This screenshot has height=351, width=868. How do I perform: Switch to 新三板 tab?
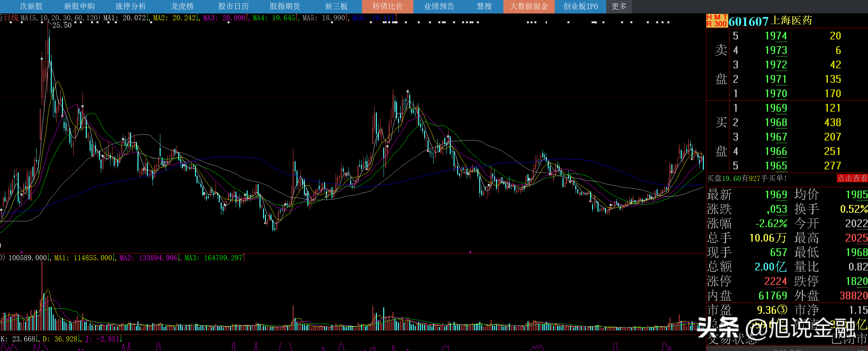click(x=336, y=6)
